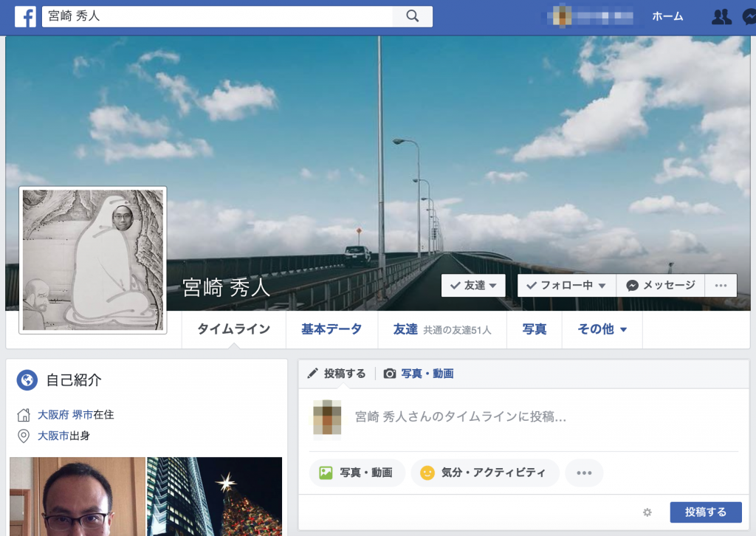This screenshot has height=536, width=756.
Task: Click the three-dots pill in composer options
Action: pyautogui.click(x=584, y=473)
